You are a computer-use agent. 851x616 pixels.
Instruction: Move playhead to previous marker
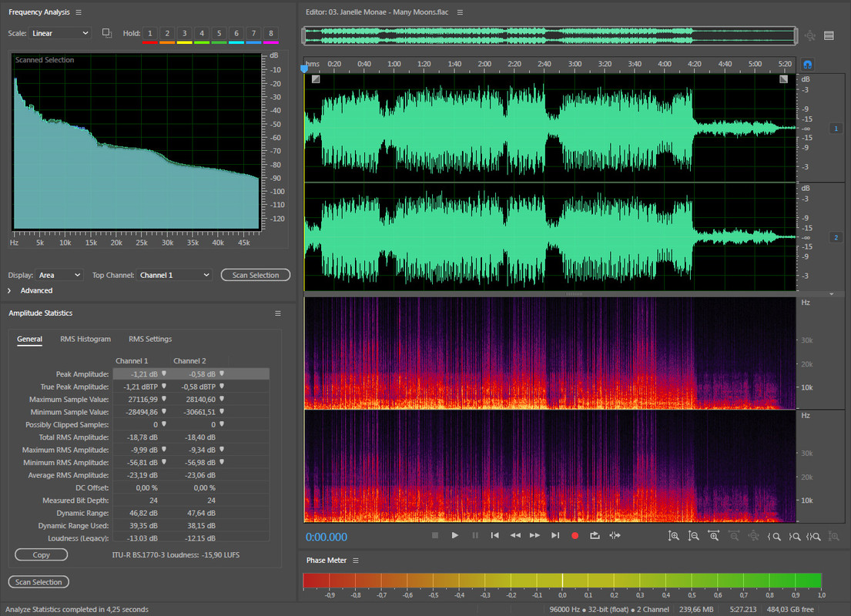coord(495,535)
